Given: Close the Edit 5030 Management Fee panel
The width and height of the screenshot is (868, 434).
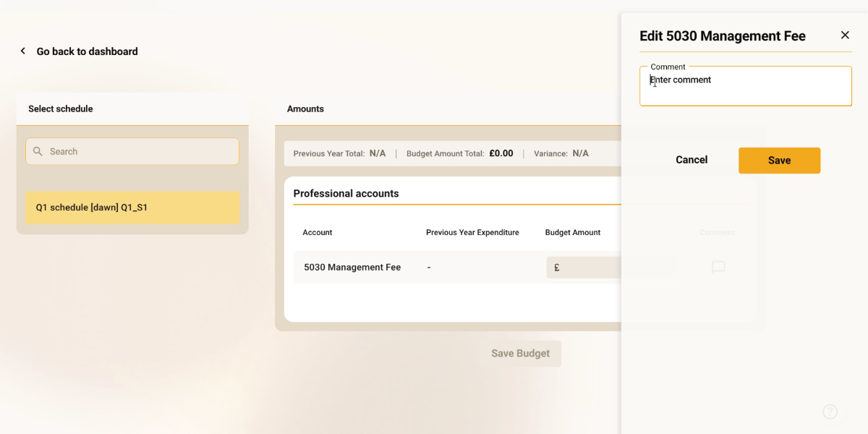Looking at the screenshot, I should [x=844, y=35].
